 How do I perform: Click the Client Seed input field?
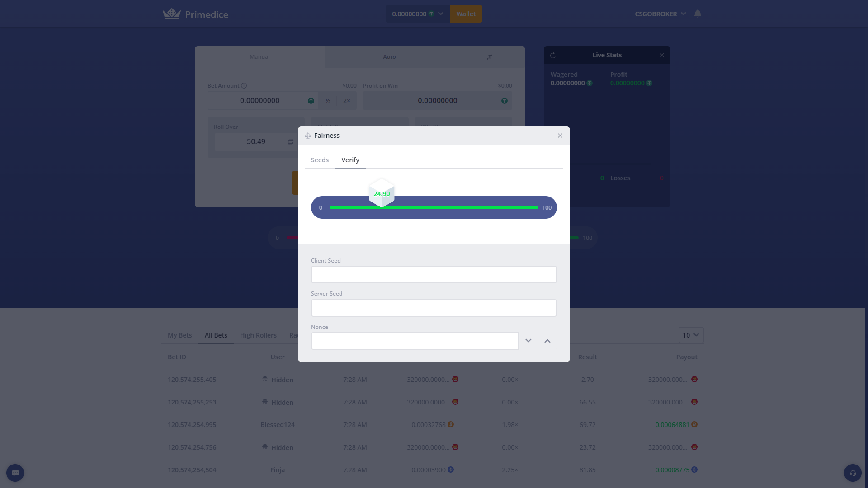coord(434,275)
